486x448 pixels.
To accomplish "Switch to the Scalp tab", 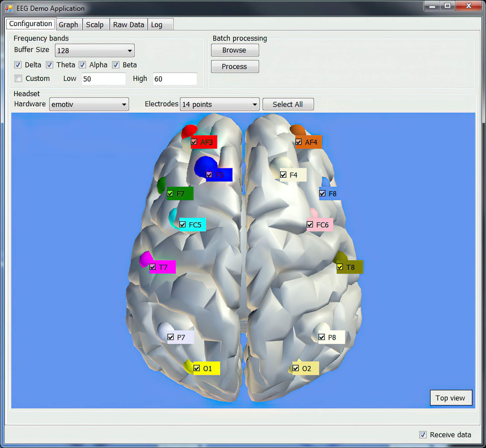I will [95, 25].
